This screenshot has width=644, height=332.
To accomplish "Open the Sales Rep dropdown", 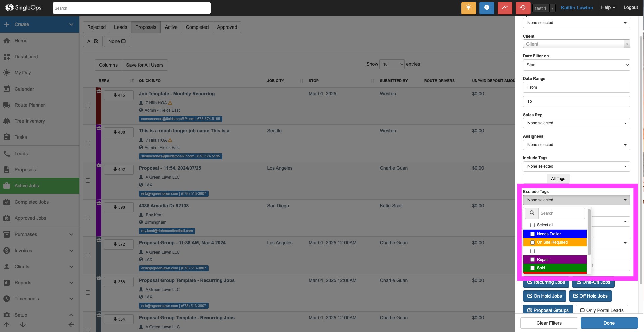I will pyautogui.click(x=576, y=123).
